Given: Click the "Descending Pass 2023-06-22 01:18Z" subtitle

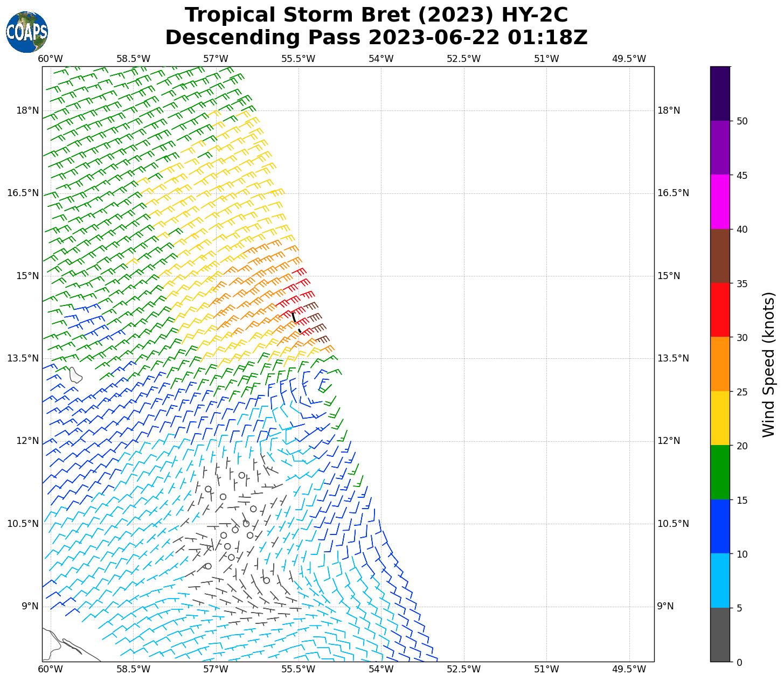Looking at the screenshot, I should click(376, 38).
